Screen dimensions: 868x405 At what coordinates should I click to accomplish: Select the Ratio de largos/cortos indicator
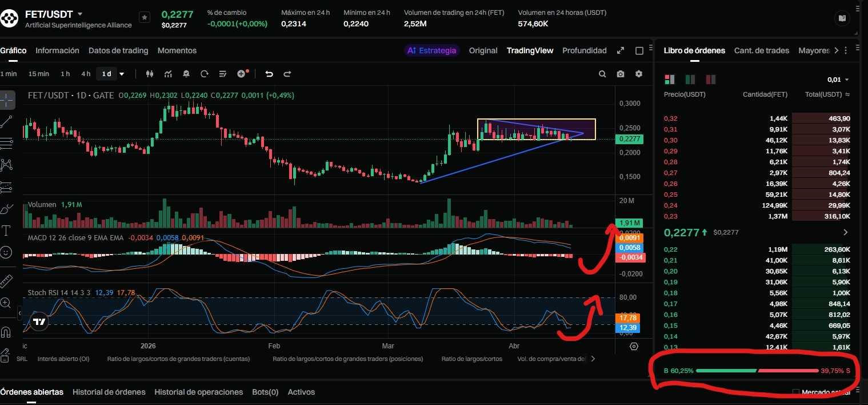pyautogui.click(x=472, y=359)
